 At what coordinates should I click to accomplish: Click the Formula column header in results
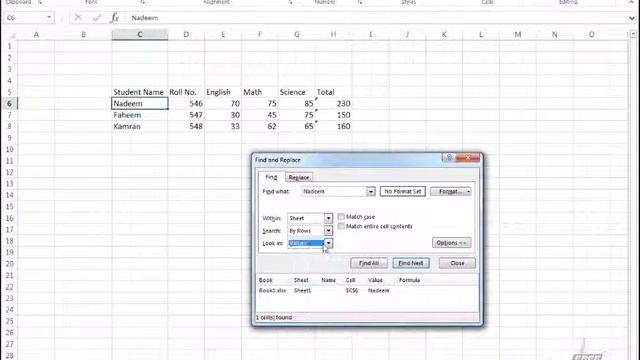(409, 280)
